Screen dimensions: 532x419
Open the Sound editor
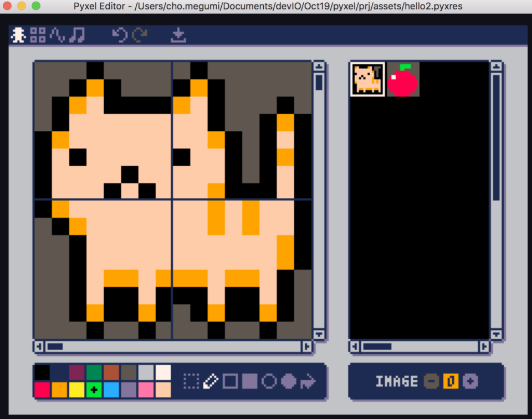[x=58, y=35]
